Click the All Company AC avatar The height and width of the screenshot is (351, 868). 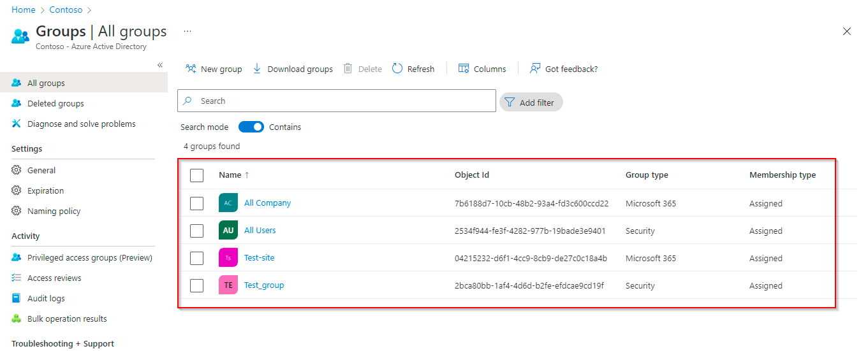tap(228, 203)
